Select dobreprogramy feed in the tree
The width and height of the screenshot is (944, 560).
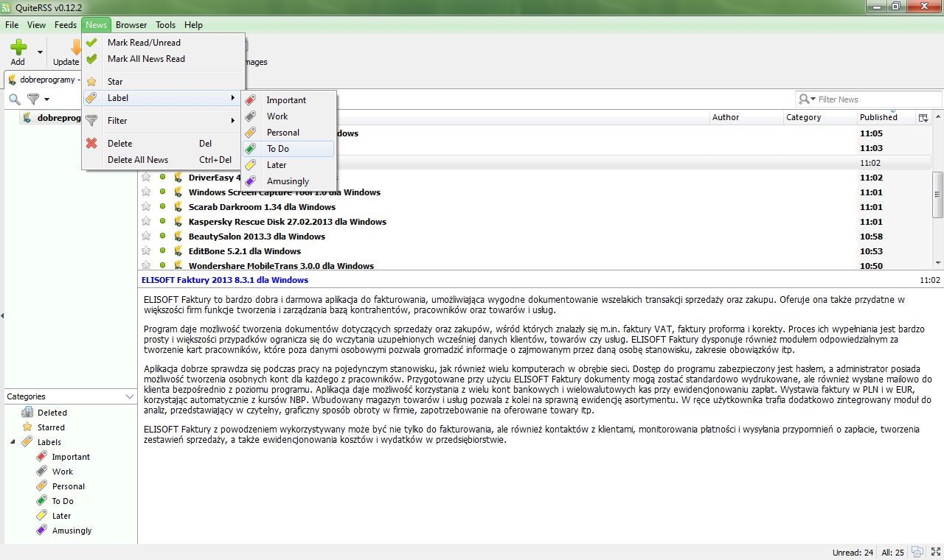pyautogui.click(x=52, y=118)
